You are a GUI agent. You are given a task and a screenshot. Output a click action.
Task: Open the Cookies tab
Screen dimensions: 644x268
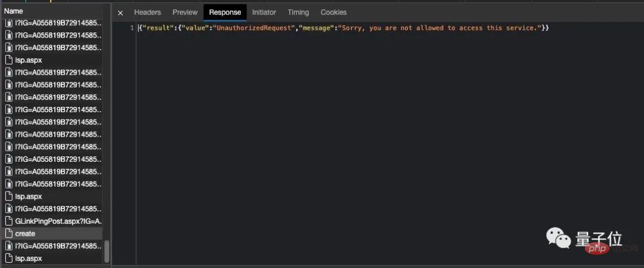(x=333, y=13)
